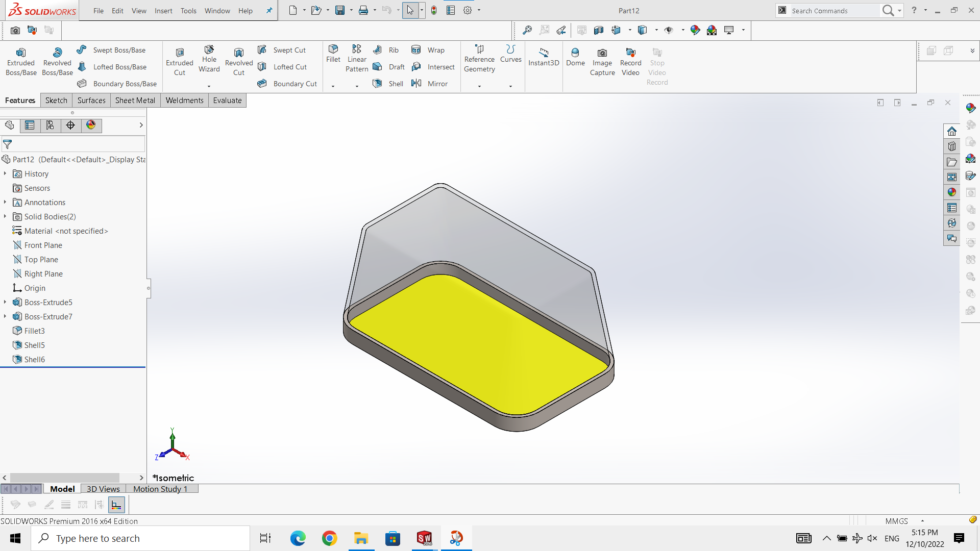The height and width of the screenshot is (551, 980).
Task: Open the 3D Views tab
Action: tap(103, 489)
